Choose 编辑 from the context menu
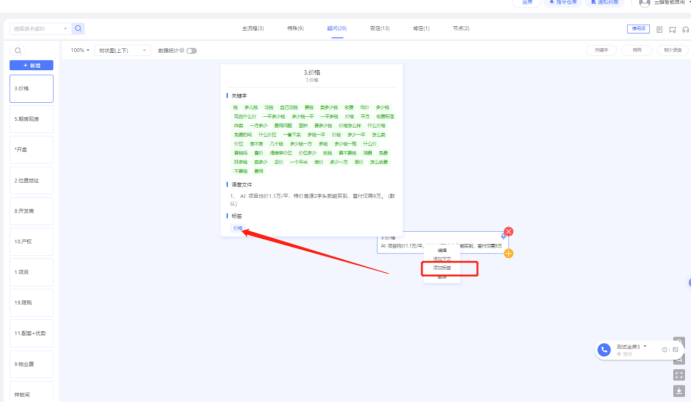Viewport: 692px width, 403px height. click(442, 249)
